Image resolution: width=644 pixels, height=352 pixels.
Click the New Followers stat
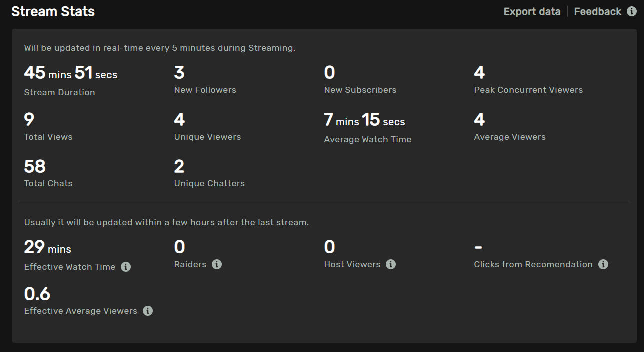tap(178, 73)
